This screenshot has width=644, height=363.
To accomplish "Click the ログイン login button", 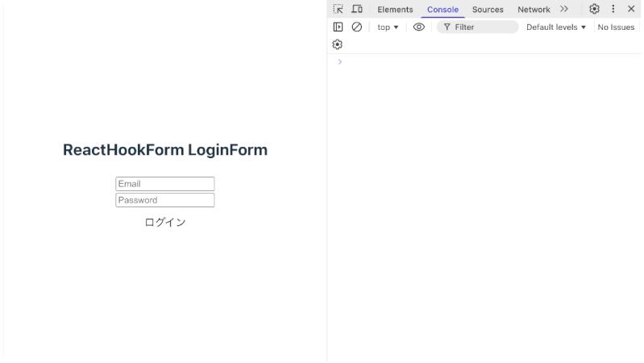I will tap(165, 223).
